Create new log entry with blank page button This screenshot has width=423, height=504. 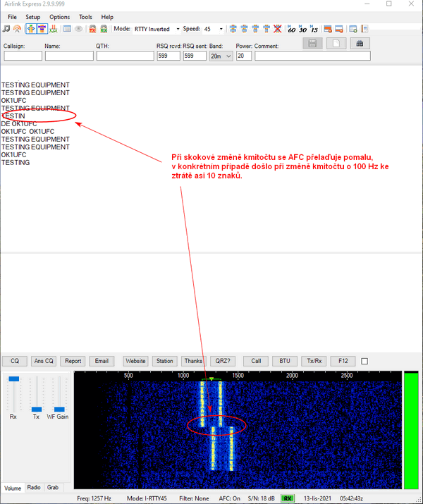click(x=336, y=44)
